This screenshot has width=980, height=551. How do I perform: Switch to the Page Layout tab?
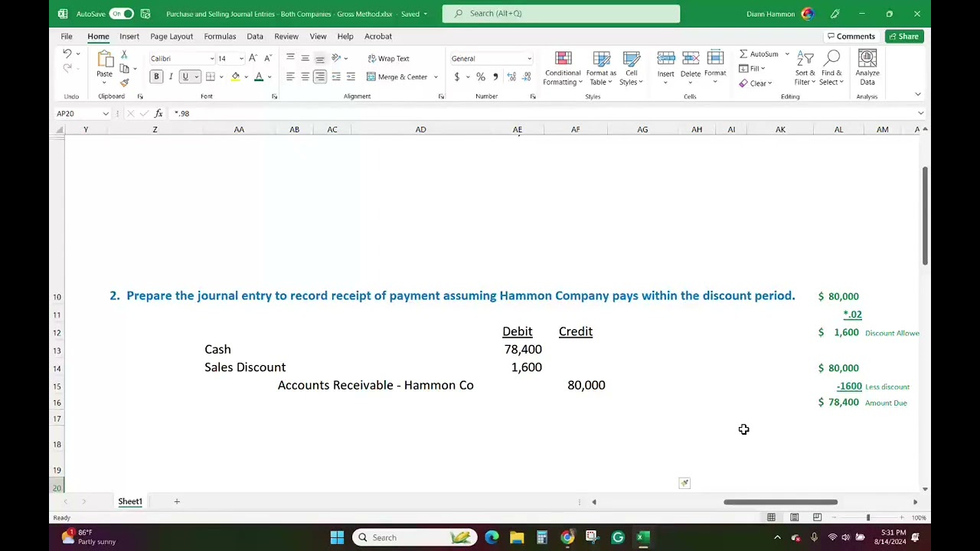click(x=171, y=36)
